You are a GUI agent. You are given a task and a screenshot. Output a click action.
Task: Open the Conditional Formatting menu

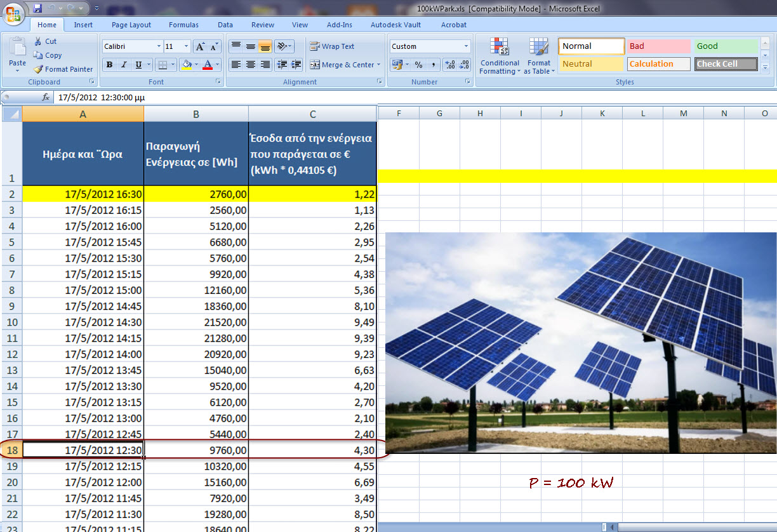point(500,56)
